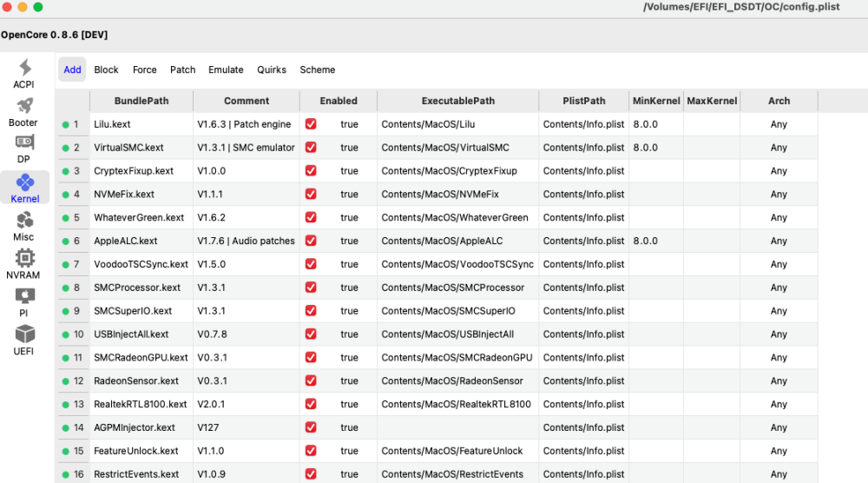The height and width of the screenshot is (483, 868).
Task: Open the Booter section icon
Action: click(x=23, y=105)
